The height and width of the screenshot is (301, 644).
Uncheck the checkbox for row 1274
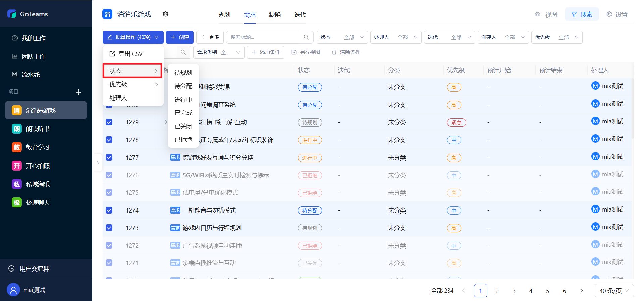(x=109, y=210)
